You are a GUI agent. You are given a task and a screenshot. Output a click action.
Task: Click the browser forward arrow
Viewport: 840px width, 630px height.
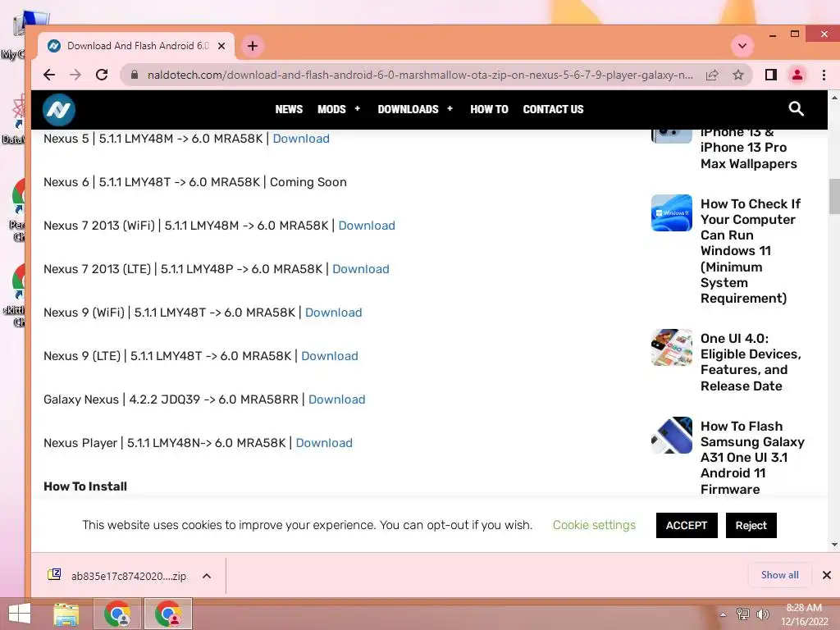pos(75,75)
